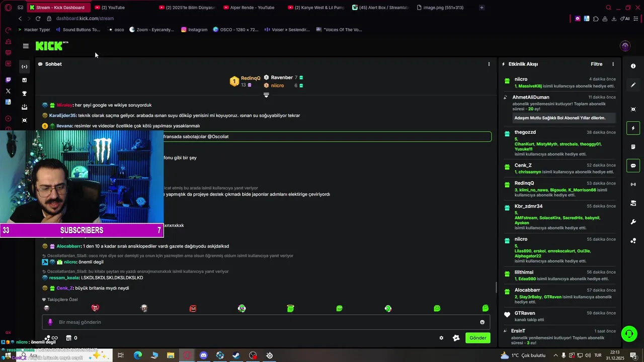This screenshot has height=362, width=644.
Task: Open the stream info icon in right sidebar
Action: pyautogui.click(x=633, y=66)
